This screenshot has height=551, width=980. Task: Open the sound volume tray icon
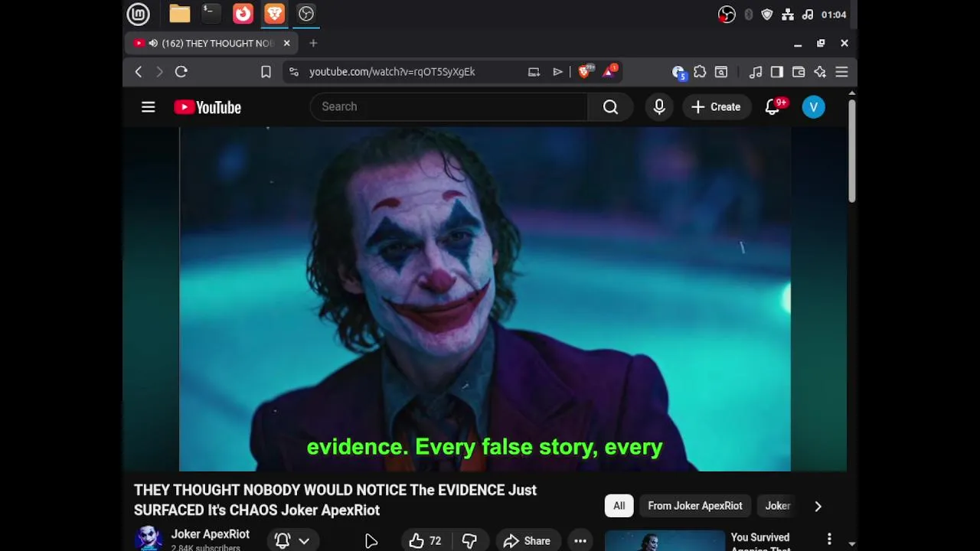pyautogui.click(x=808, y=15)
